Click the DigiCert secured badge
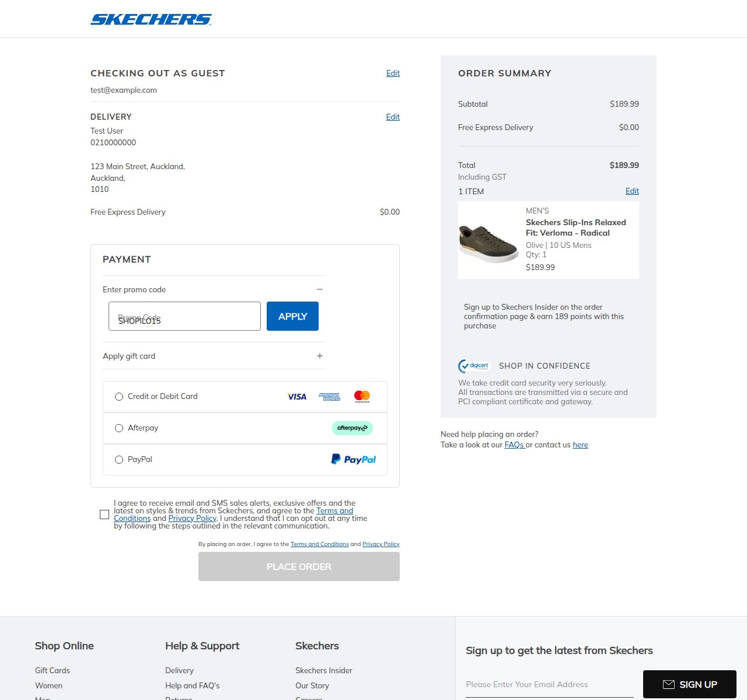This screenshot has height=700, width=747. pyautogui.click(x=474, y=366)
